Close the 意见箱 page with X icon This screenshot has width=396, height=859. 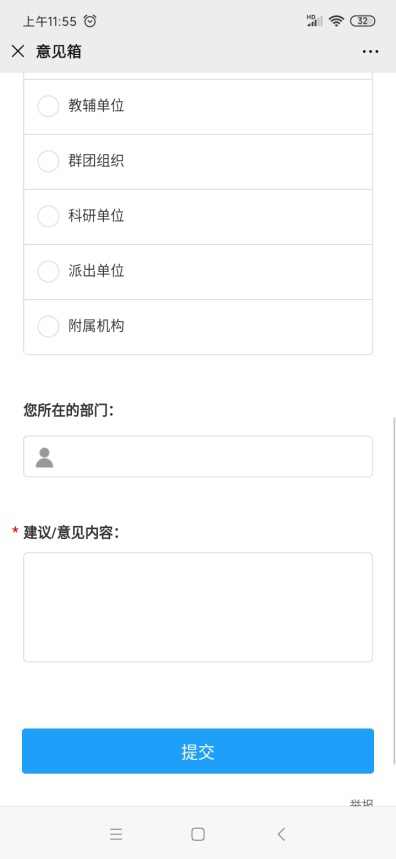(18, 51)
